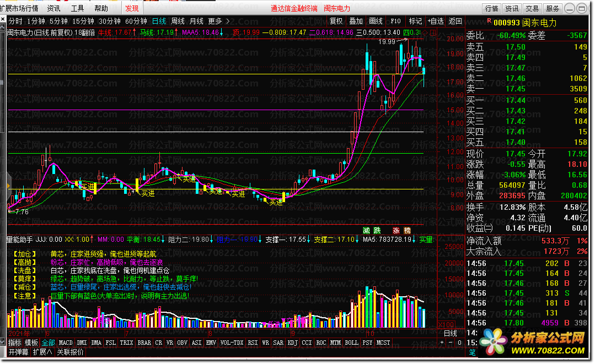Switch to 5分钟 period
595x364 pixels.
pos(58,21)
